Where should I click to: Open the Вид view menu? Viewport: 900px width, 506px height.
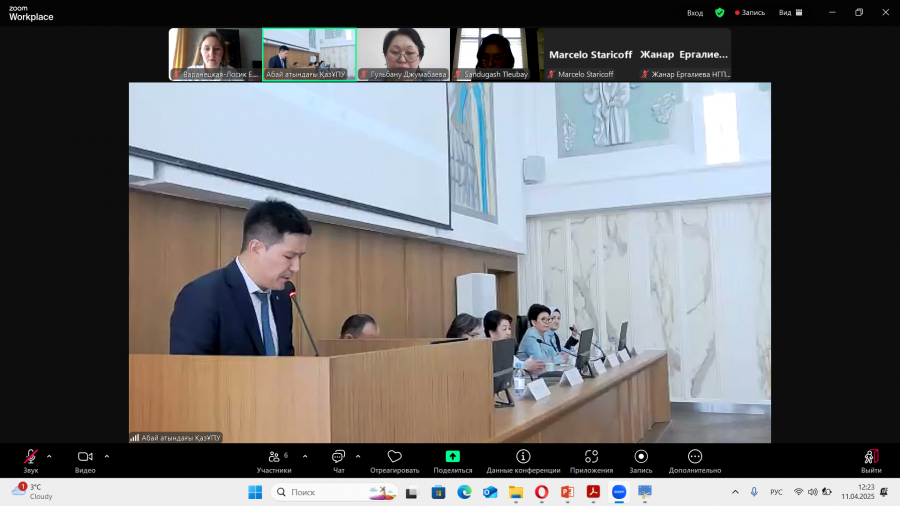point(790,13)
